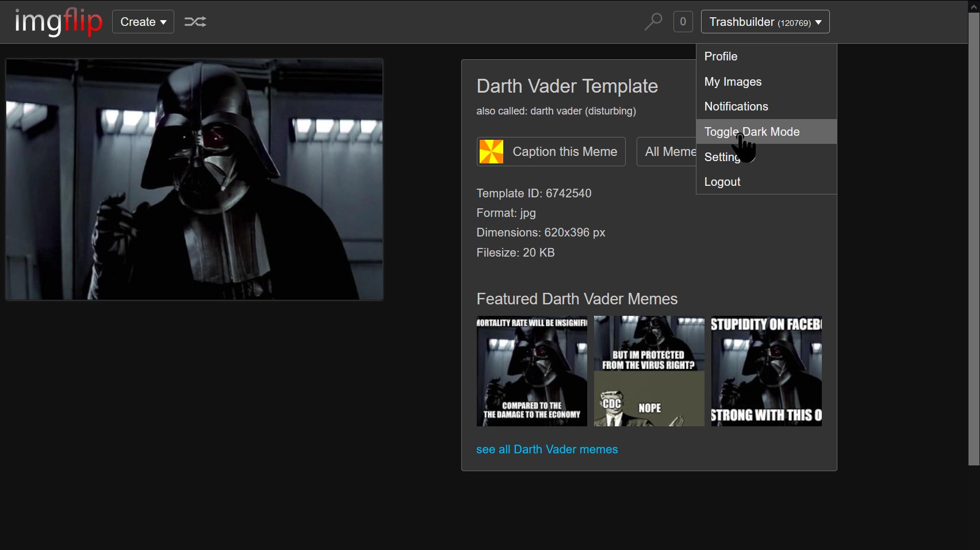Collapse the Trashbuilder user menu

(765, 22)
